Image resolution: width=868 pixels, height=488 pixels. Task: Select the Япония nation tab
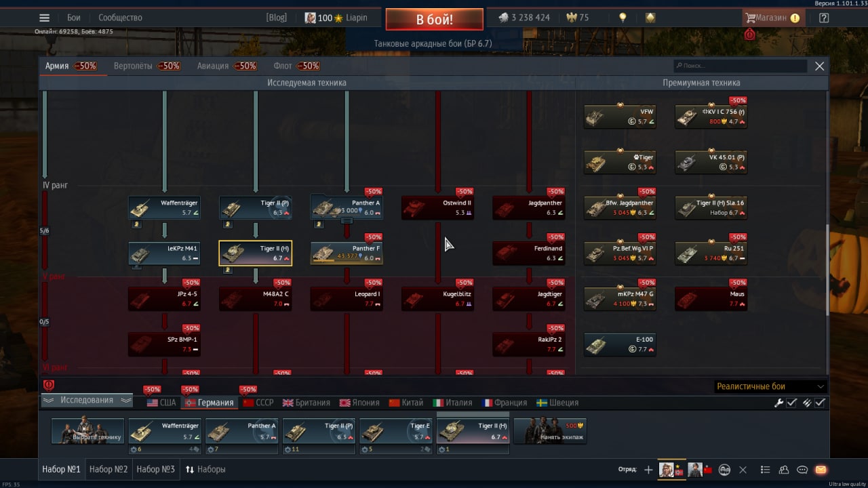coord(360,403)
